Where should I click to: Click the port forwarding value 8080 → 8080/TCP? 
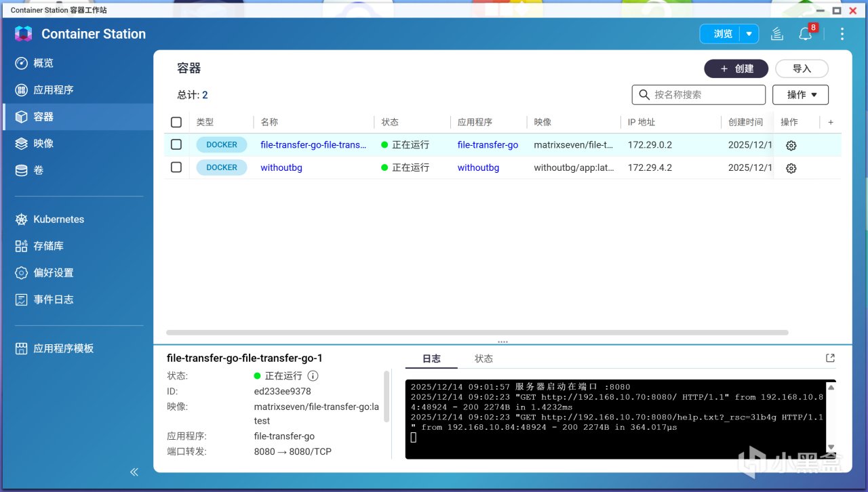(293, 451)
